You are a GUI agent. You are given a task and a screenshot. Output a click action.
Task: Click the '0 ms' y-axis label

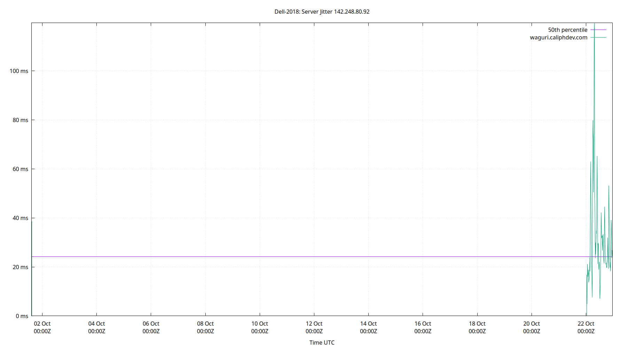(22, 316)
